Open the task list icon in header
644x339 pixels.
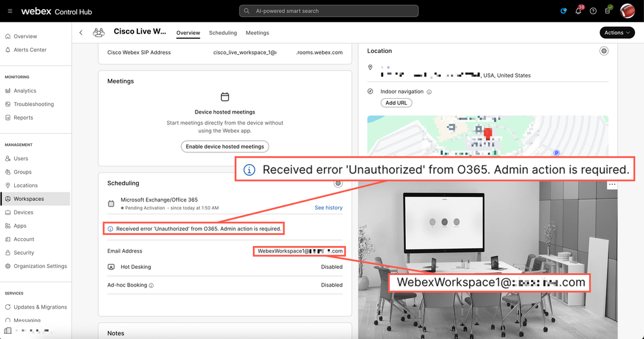608,11
